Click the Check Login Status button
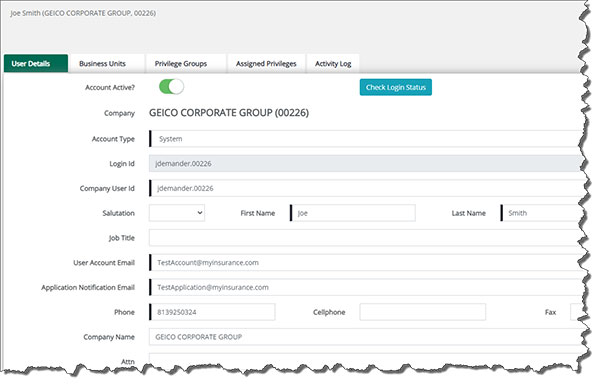This screenshot has width=600, height=385. [x=396, y=87]
